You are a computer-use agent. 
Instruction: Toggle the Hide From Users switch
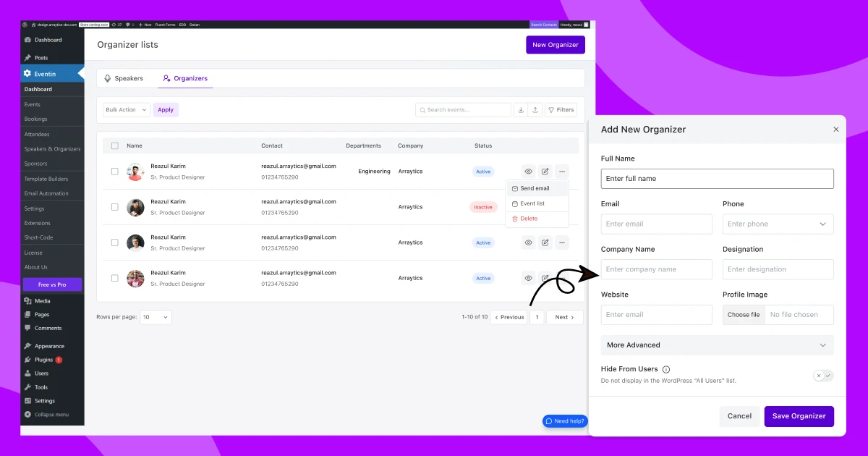coord(823,376)
